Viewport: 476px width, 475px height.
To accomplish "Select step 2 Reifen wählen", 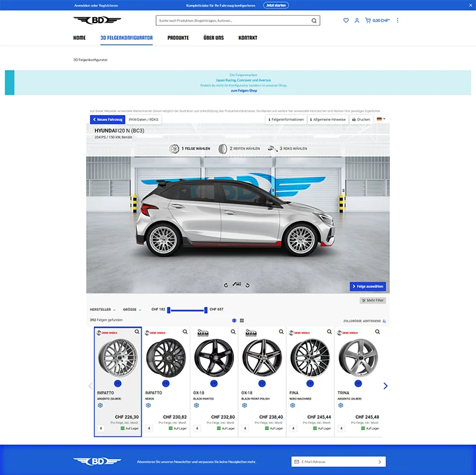I will click(x=239, y=148).
